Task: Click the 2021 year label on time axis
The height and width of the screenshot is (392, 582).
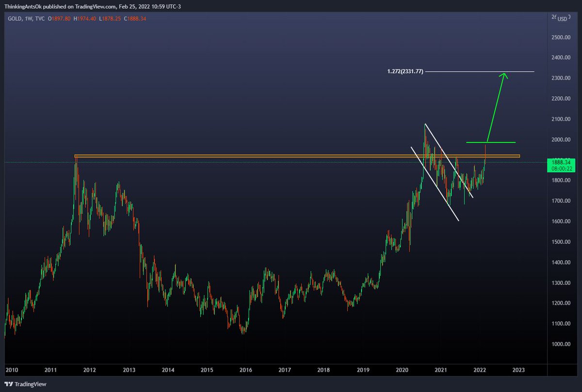Action: pyautogui.click(x=441, y=370)
